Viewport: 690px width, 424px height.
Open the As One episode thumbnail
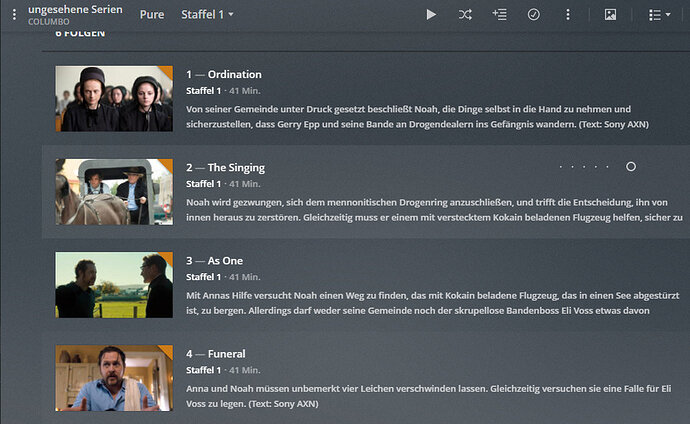pos(114,285)
